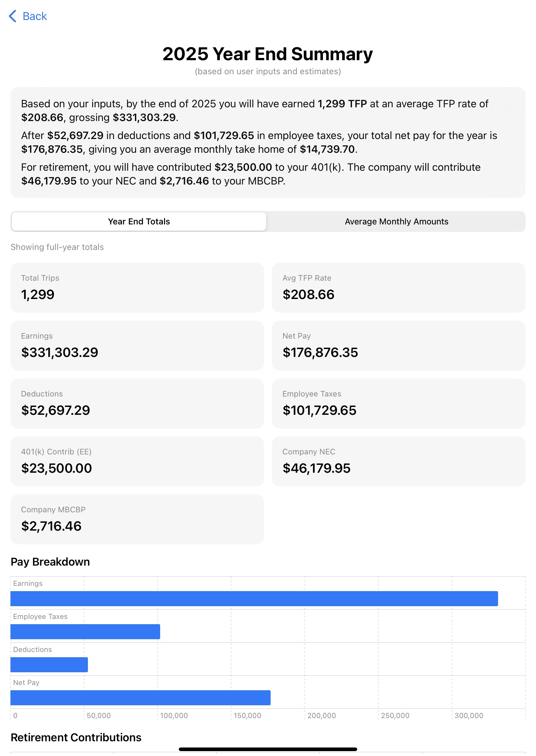Tap the Earnings stat card
Screen dimensions: 536x756
[x=137, y=345]
